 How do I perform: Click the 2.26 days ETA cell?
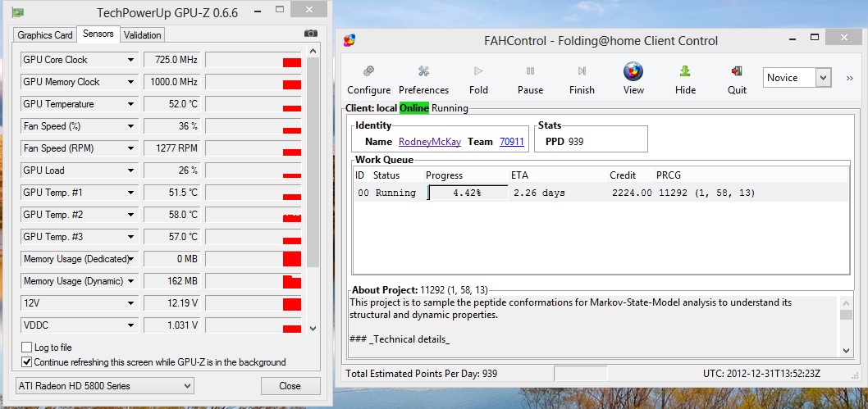[539, 193]
